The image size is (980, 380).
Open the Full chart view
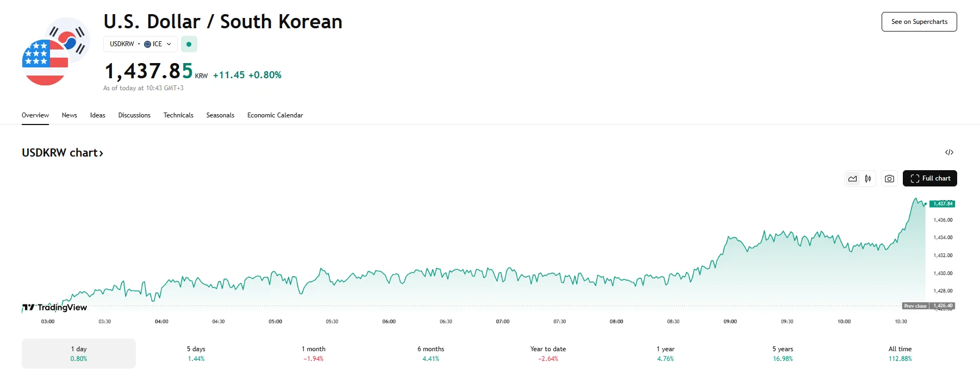tap(929, 178)
